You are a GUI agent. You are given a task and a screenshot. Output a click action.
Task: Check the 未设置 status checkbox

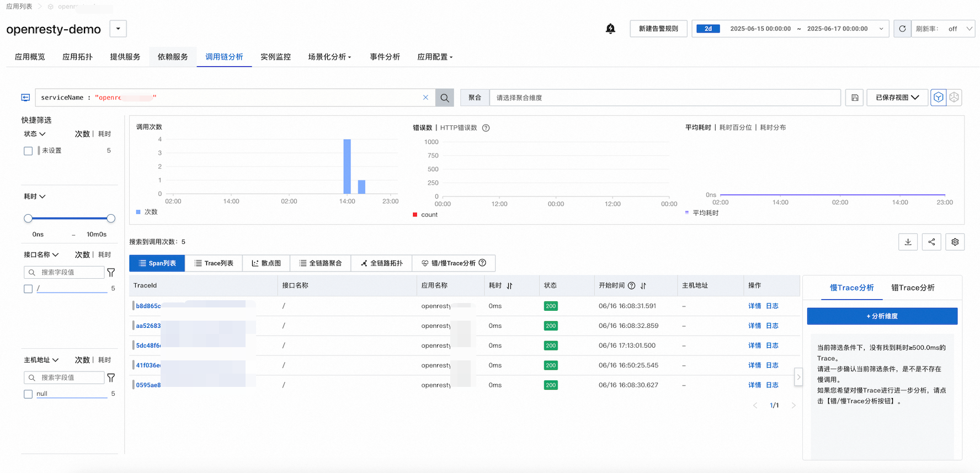point(28,151)
